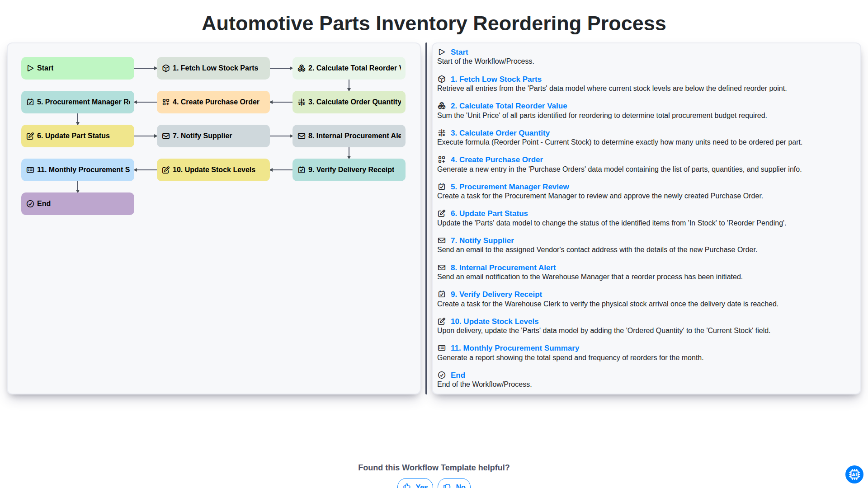This screenshot has height=488, width=868.
Task: Click the edit icon on Update Part Status node
Action: tap(30, 136)
